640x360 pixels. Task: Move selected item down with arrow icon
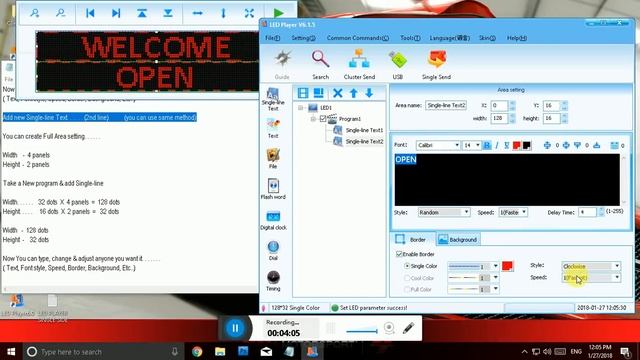(x=369, y=93)
